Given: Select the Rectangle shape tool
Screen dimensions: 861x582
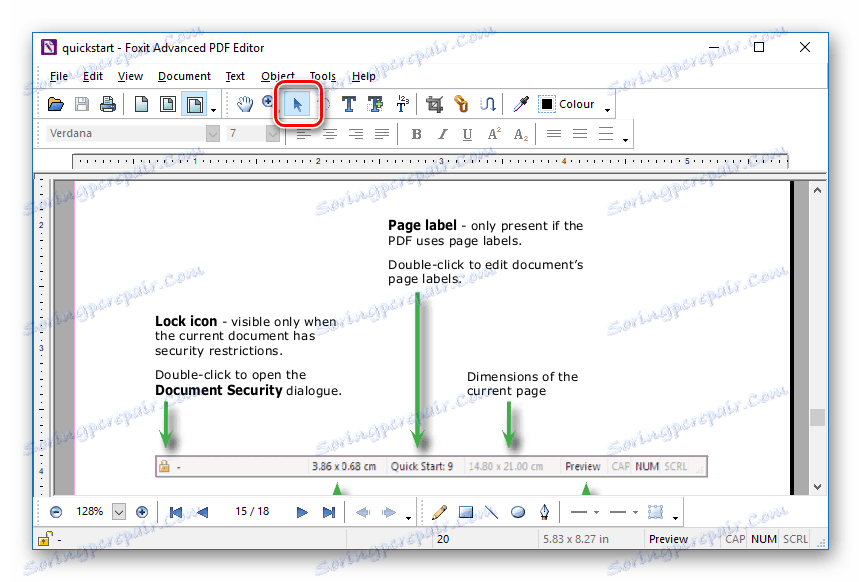Looking at the screenshot, I should pos(466,512).
